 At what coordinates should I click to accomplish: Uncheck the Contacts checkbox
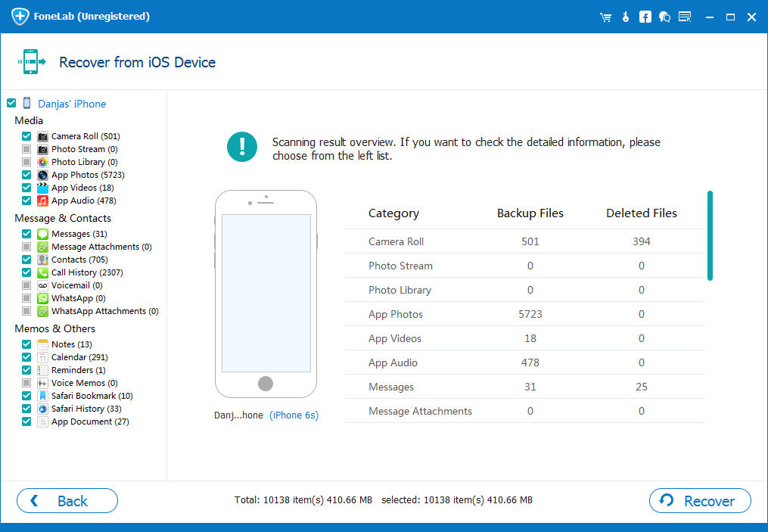[26, 260]
